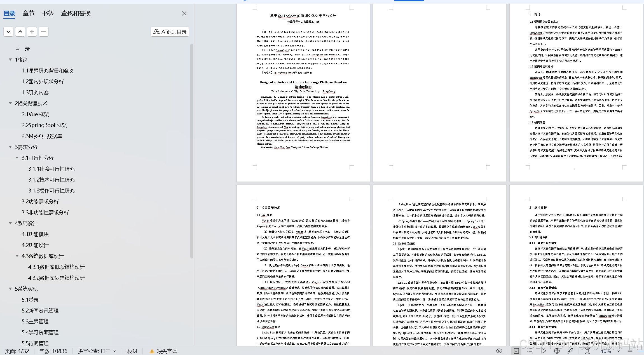Go to 1.2国内外现状分析
Screen dimensions: 644x355
pos(43,82)
